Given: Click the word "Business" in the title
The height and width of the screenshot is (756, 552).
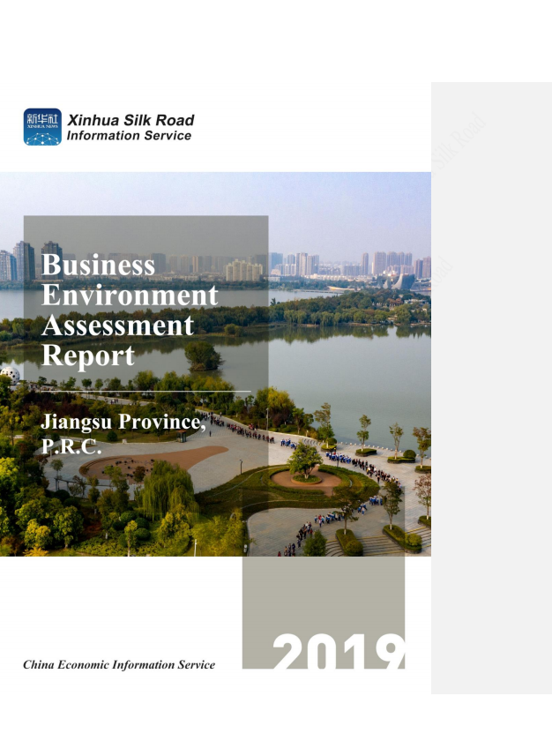Looking at the screenshot, I should tap(98, 265).
